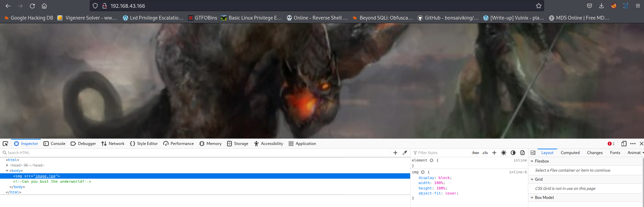644x207 pixels.
Task: Open the Computed tab
Action: (x=570, y=153)
